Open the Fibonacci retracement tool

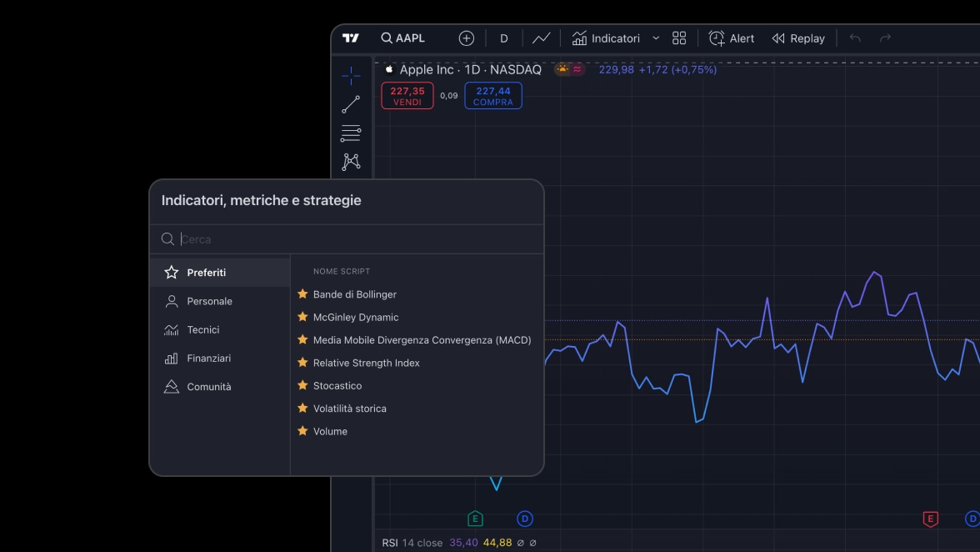350,133
